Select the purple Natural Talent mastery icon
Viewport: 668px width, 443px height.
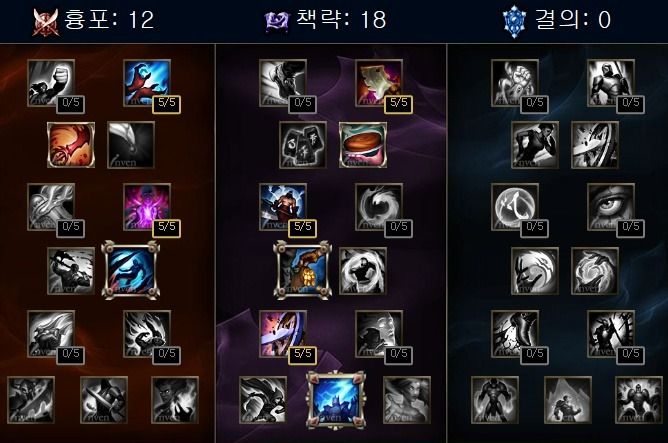147,207
